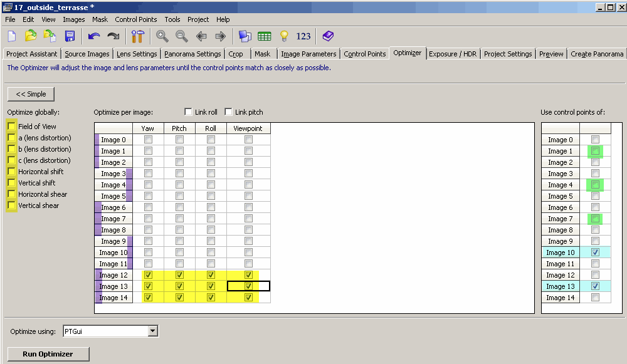
Task: Open the Control Points menu
Action: pos(137,19)
